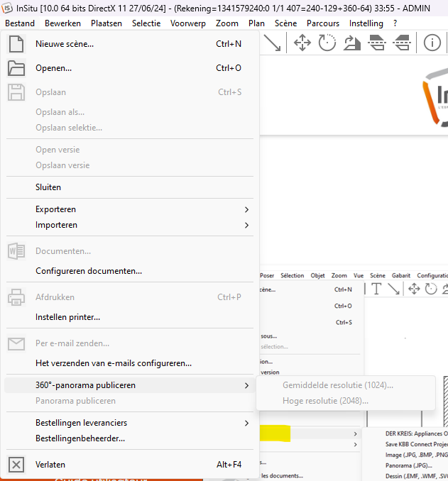
Task: Open the info circle icon
Action: pyautogui.click(x=432, y=43)
